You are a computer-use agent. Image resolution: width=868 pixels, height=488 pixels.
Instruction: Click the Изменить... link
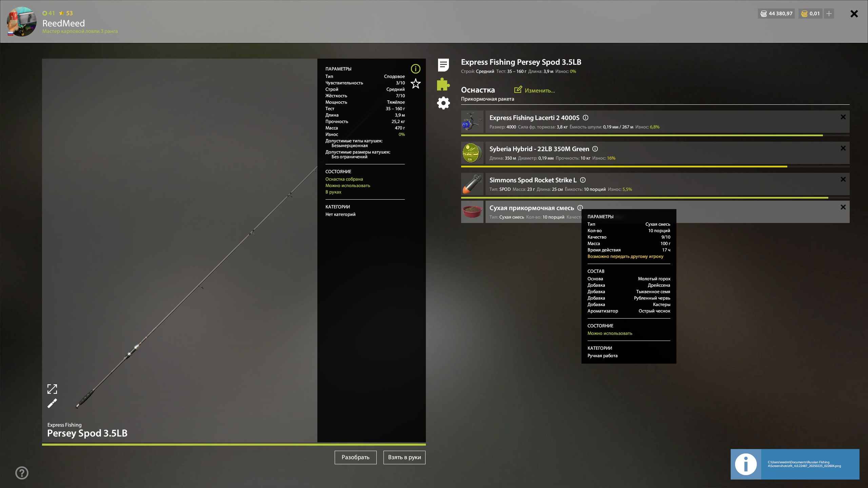pyautogui.click(x=540, y=90)
